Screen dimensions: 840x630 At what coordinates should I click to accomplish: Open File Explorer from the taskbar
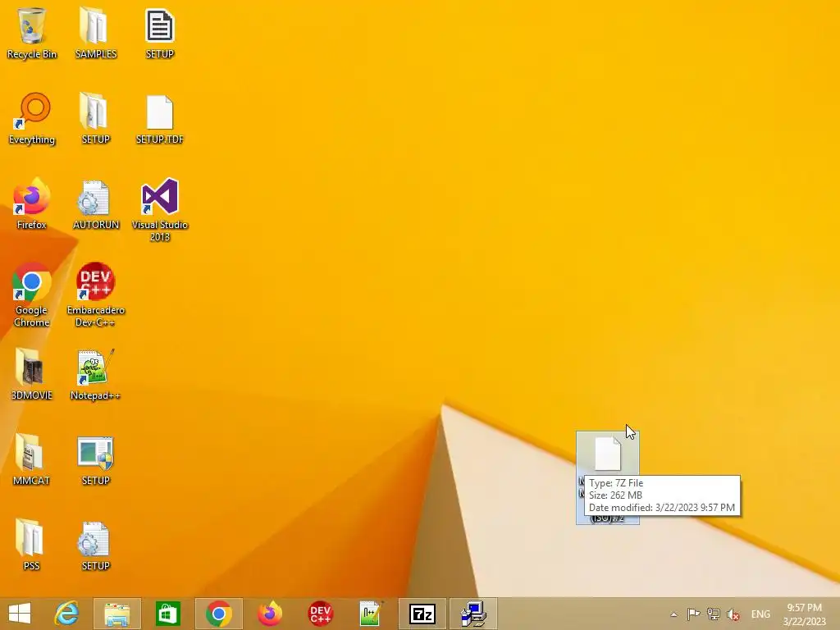click(116, 614)
